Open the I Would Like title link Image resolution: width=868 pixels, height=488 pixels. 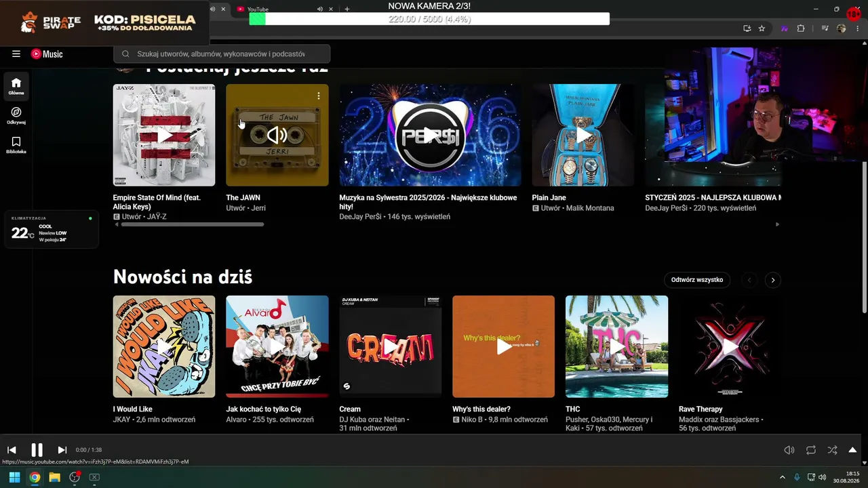pos(133,409)
